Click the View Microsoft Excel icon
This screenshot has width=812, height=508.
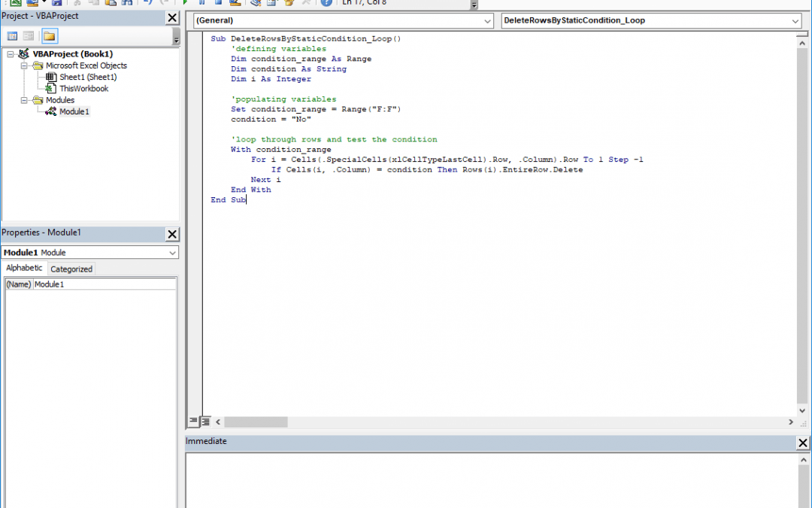point(16,2)
